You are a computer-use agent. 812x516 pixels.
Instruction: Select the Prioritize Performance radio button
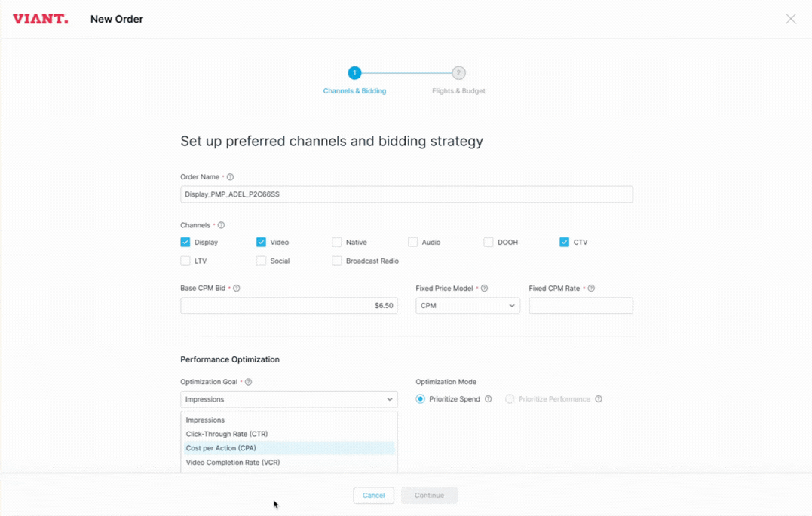(509, 398)
